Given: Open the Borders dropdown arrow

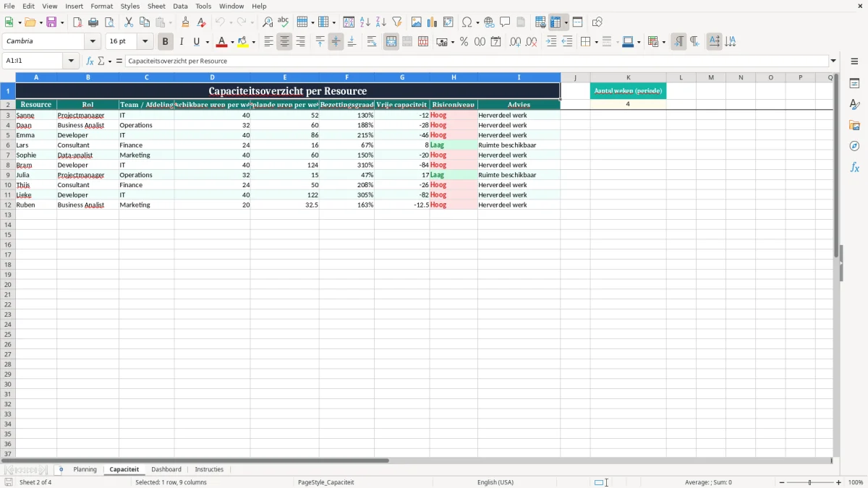Looking at the screenshot, I should [x=595, y=42].
